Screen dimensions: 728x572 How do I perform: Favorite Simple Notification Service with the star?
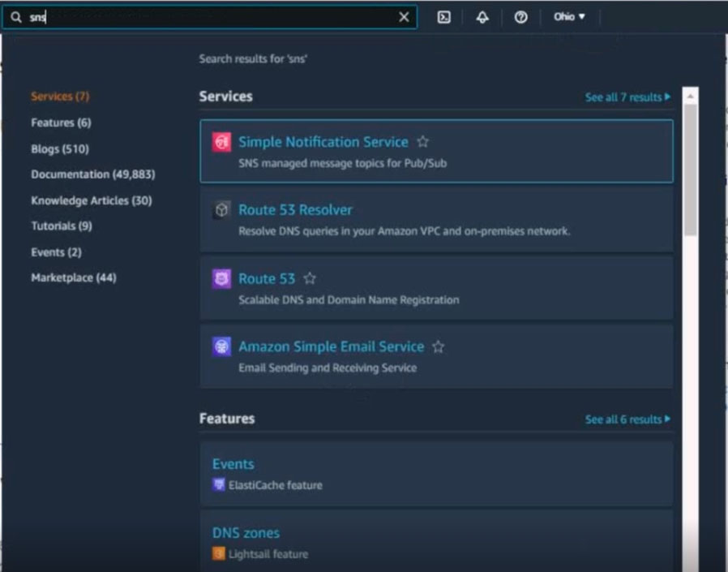(422, 142)
